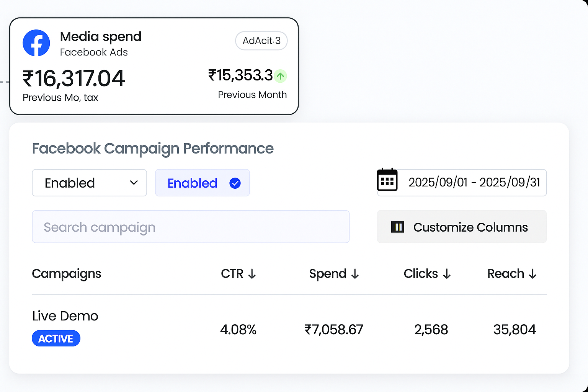Click the columns icon beside Customize Columns
Screen dimensions: 588x392
click(x=397, y=227)
